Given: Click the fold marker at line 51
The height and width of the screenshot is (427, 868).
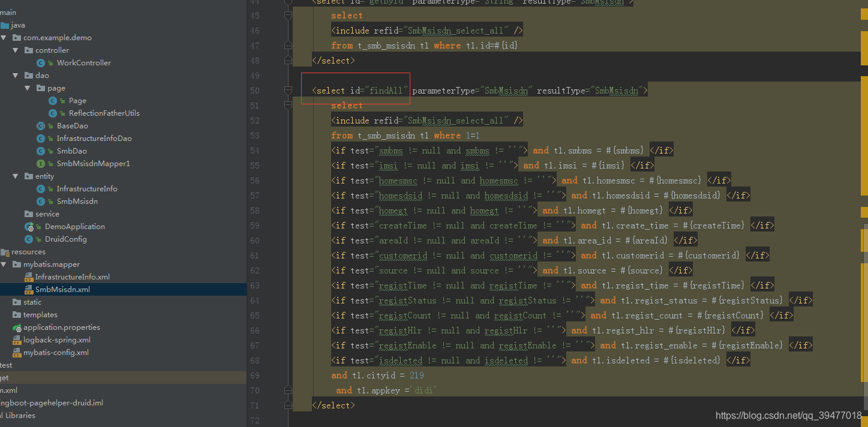Looking at the screenshot, I should pos(288,106).
